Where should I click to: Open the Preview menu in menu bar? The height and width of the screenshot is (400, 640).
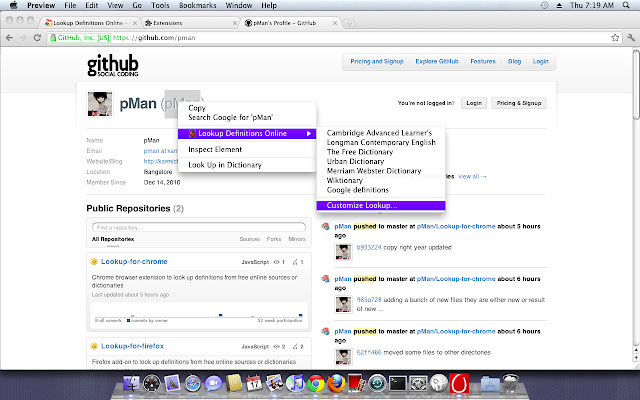[x=41, y=5]
